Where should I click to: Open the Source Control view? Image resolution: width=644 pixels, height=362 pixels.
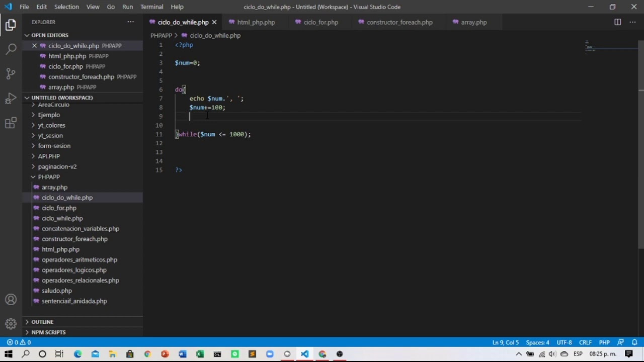[11, 73]
